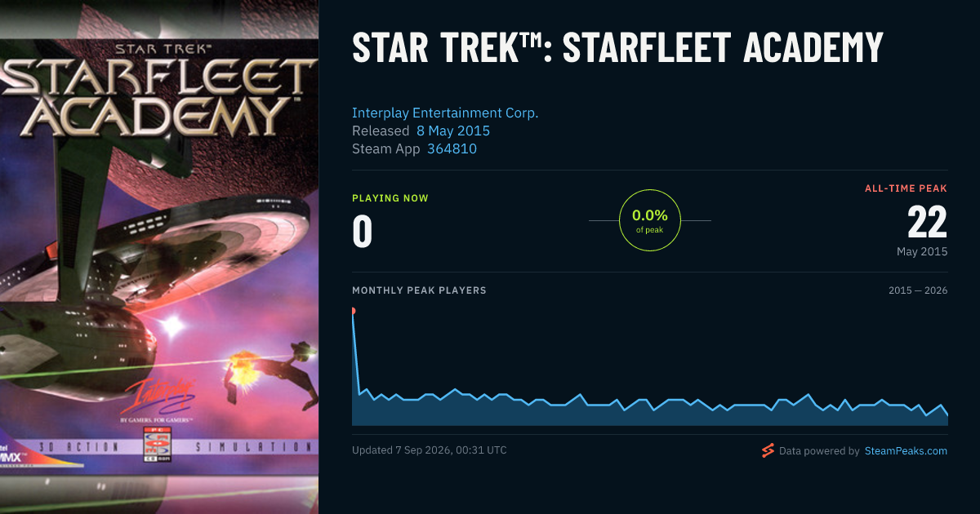This screenshot has height=514, width=980.
Task: Click the red peak dot on chart
Action: pos(353,311)
